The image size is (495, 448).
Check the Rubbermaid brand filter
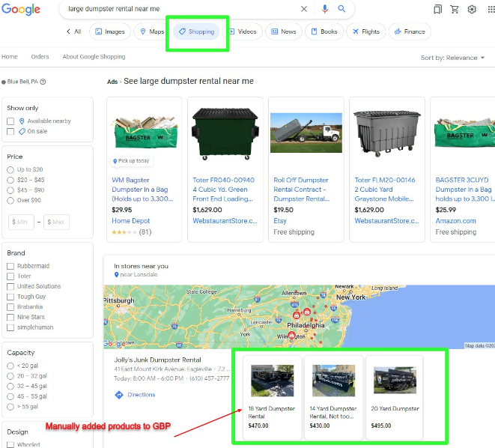pos(10,266)
